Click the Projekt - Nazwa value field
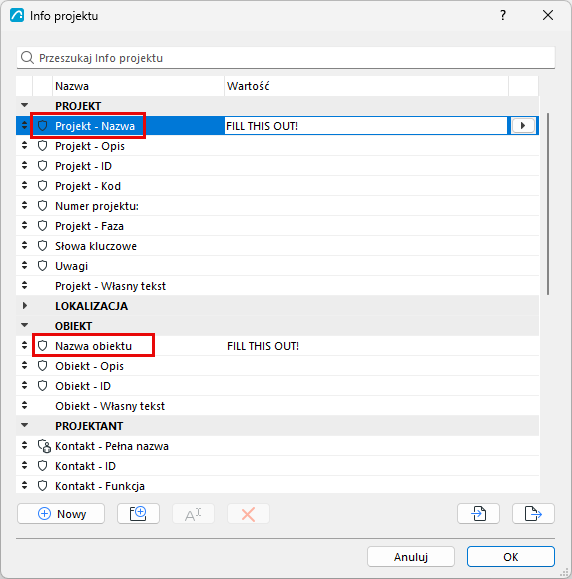 (366, 126)
